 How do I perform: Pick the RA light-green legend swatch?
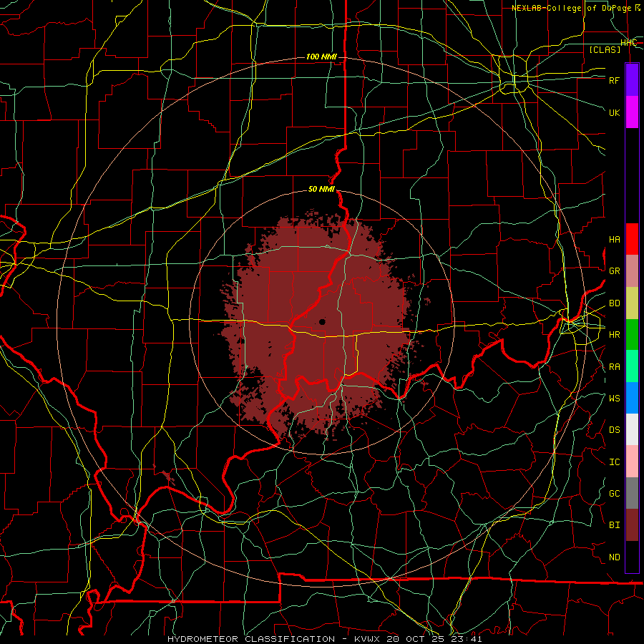(x=632, y=366)
